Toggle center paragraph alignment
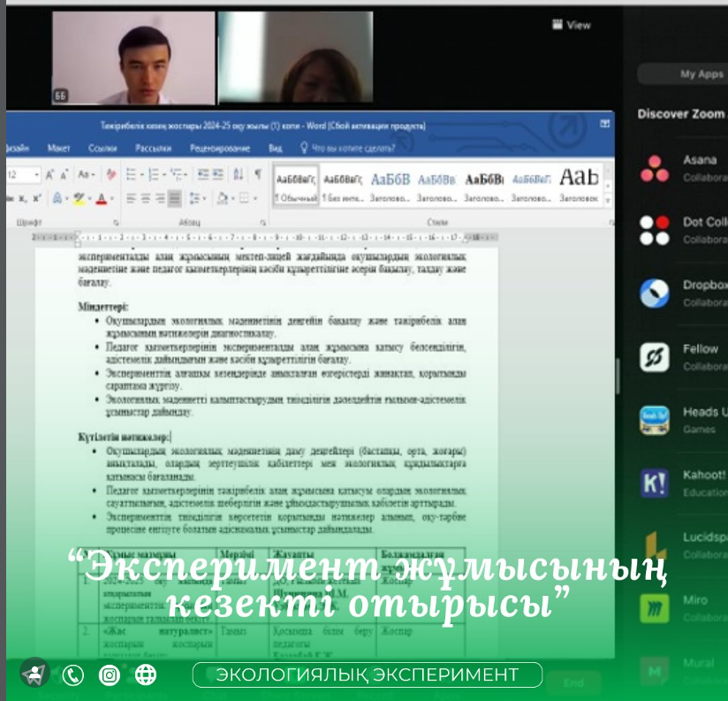Image resolution: width=728 pixels, height=701 pixels. pos(146,200)
